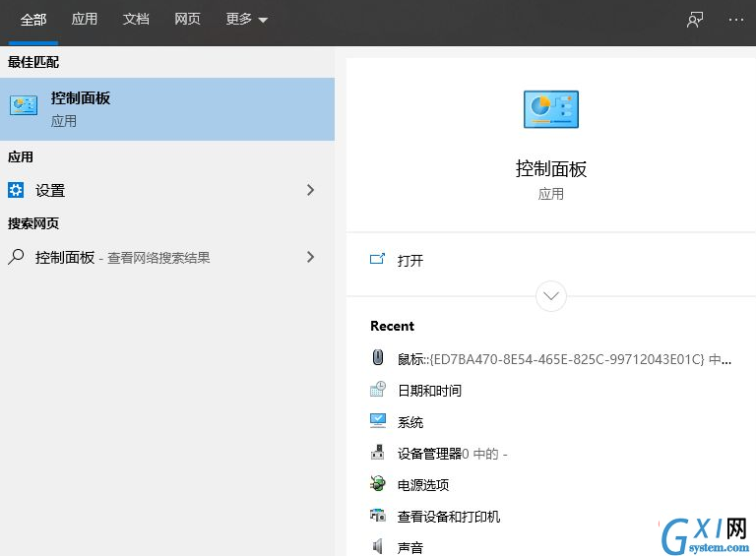Click the large 控制面板 icon in preview pane
Screen dimensions: 756x556
click(551, 109)
